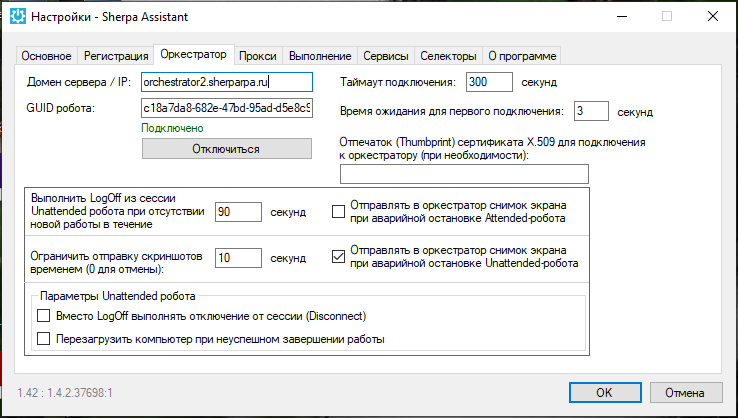Click the X.509 certificate Thumbprint field
The height and width of the screenshot is (418, 738).
point(464,174)
